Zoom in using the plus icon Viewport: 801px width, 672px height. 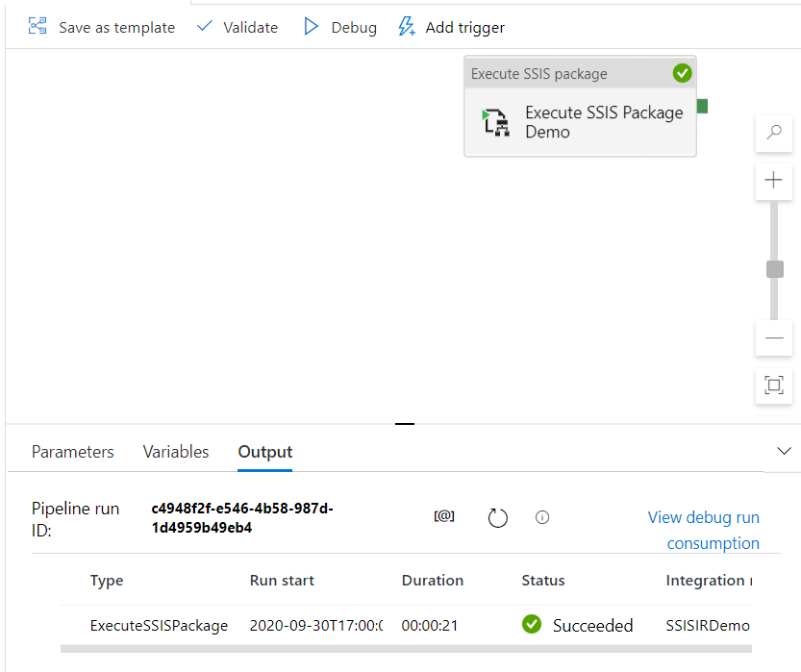click(x=774, y=181)
